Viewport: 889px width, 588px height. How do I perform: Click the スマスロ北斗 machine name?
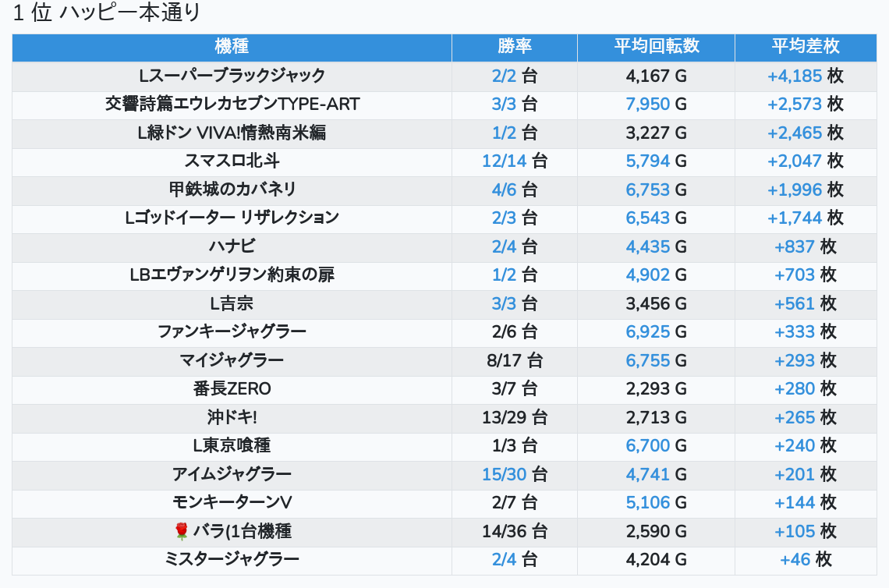point(232,161)
